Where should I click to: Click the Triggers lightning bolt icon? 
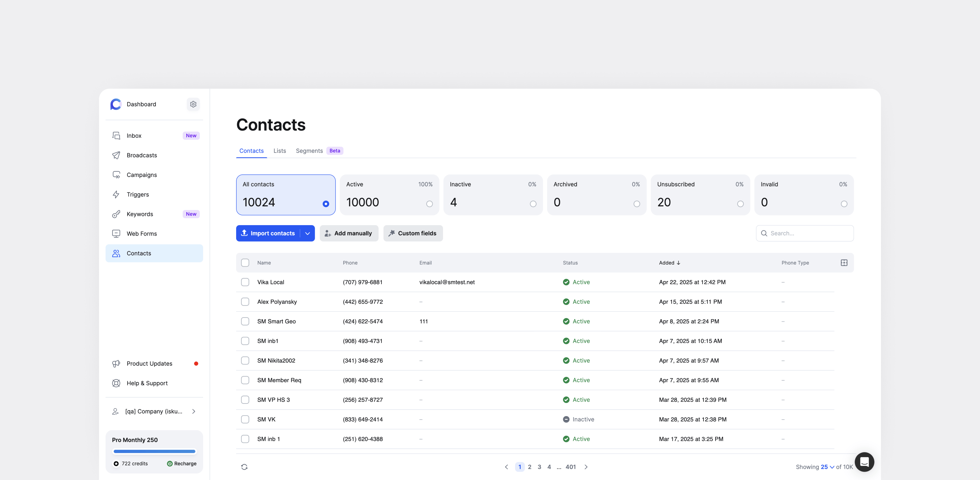pyautogui.click(x=116, y=195)
